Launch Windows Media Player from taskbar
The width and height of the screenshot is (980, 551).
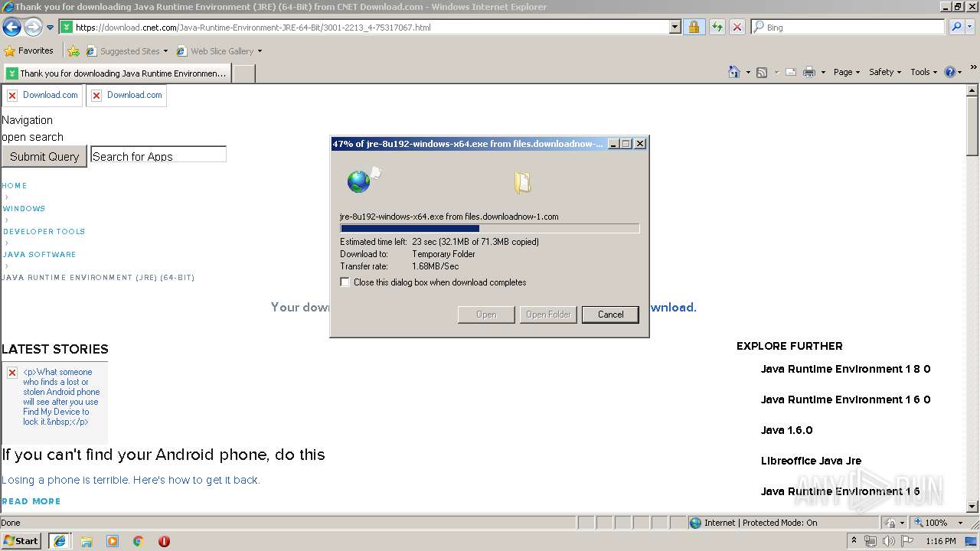tap(113, 541)
